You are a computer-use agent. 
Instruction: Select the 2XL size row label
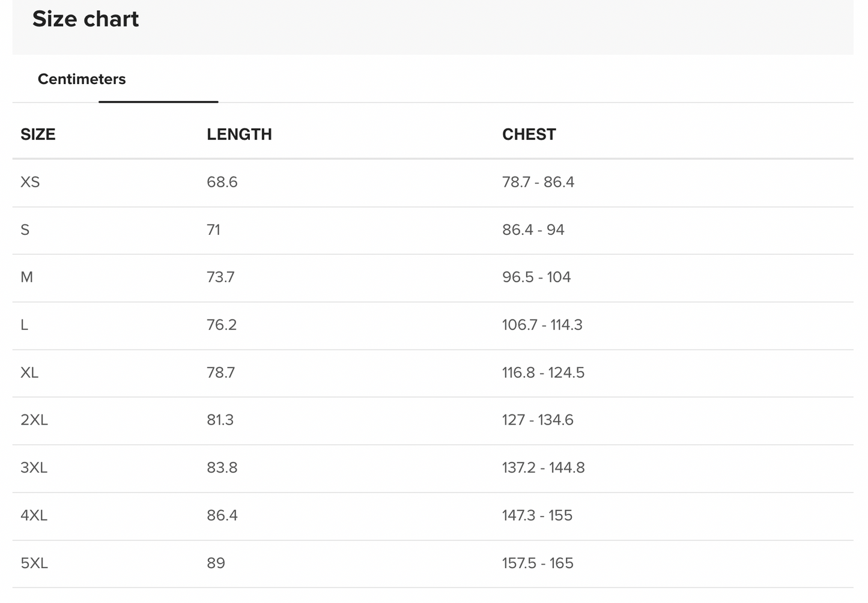[34, 420]
